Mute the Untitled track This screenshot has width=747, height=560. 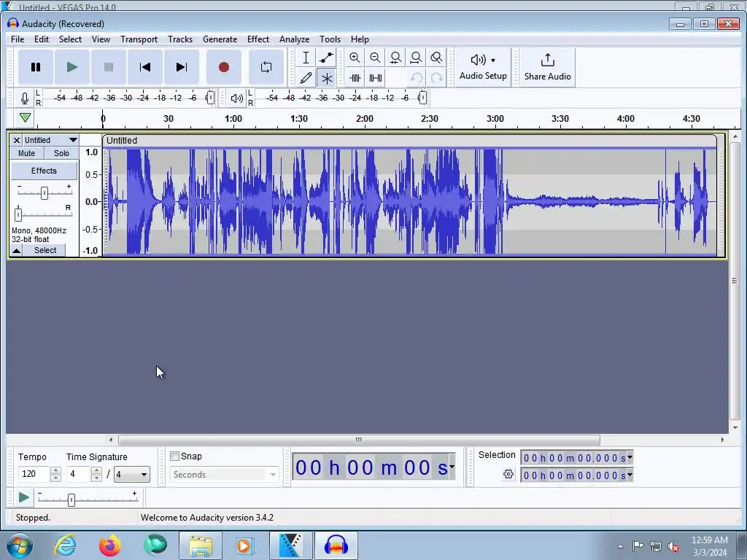[27, 153]
